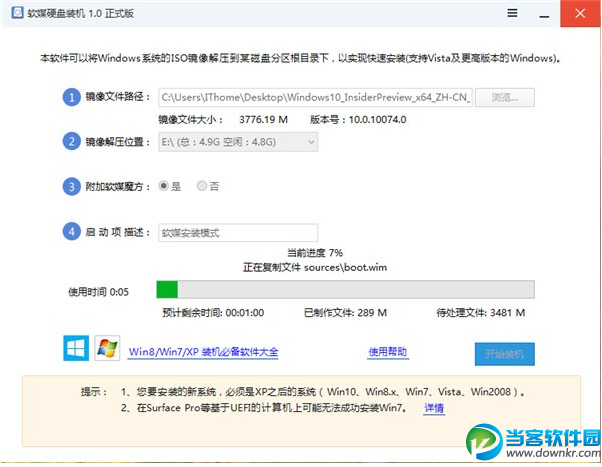Click the step 1 circle badge

(71, 97)
